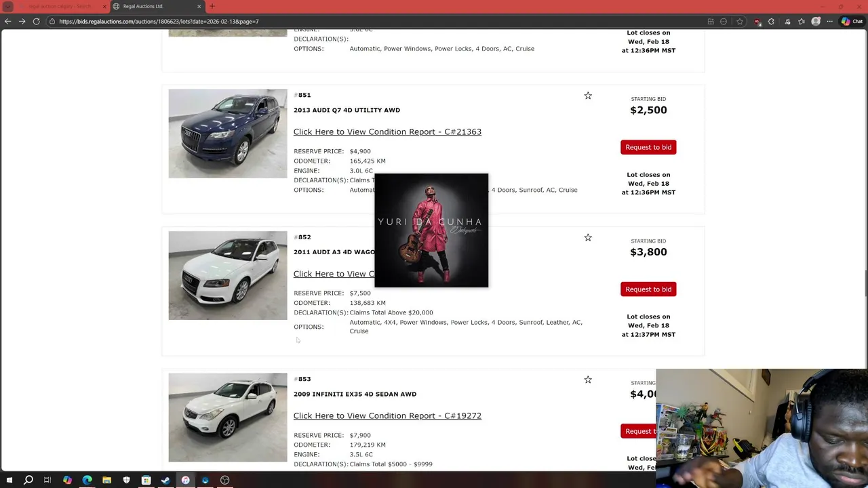Request to bid on lot 852 Audi A3
The height and width of the screenshot is (488, 868).
(648, 289)
